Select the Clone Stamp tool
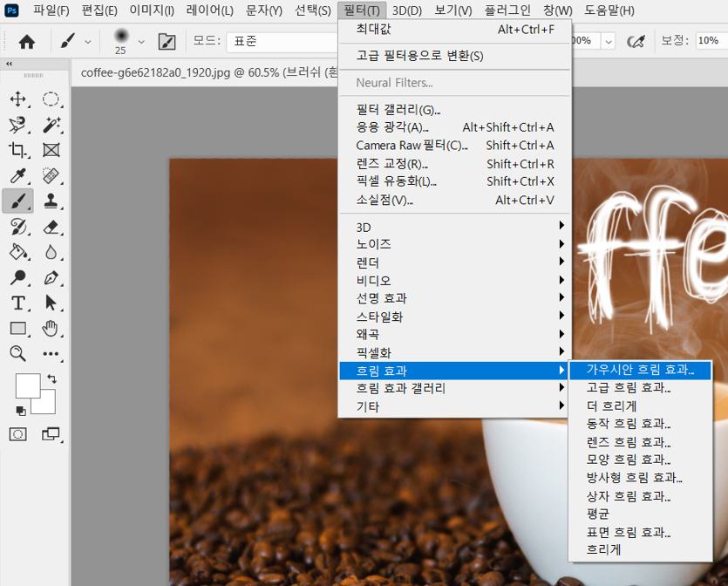 [x=51, y=201]
